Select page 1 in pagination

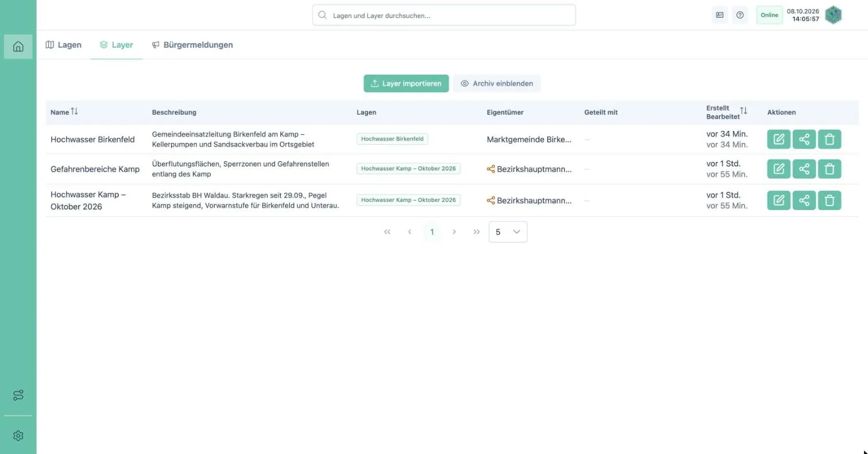(432, 232)
